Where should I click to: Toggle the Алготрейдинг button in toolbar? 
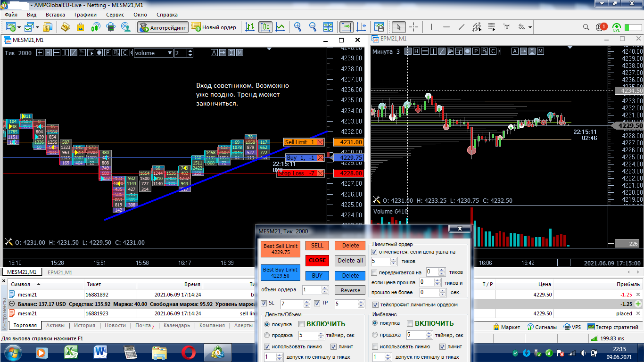pyautogui.click(x=163, y=27)
